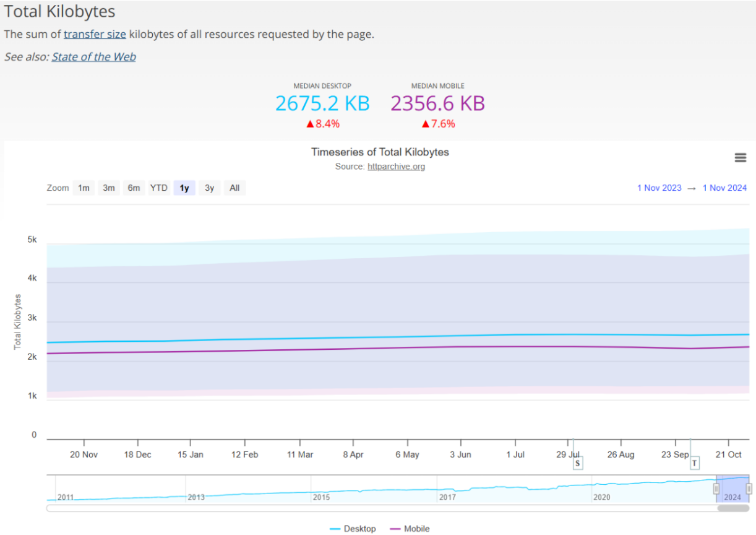
Task: Select the 1y zoom button
Action: (x=184, y=188)
